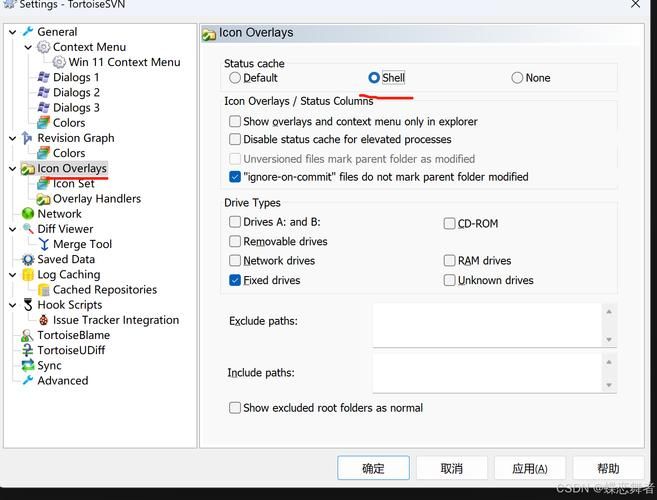Click the Merge Tool icon
The width and height of the screenshot is (657, 500).
click(x=44, y=244)
